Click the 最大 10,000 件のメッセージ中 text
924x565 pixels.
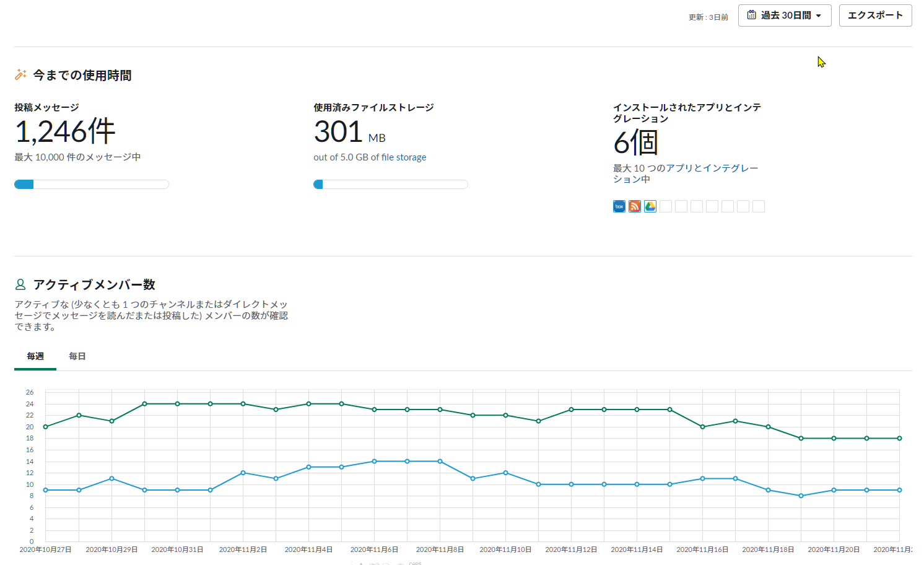pos(77,157)
